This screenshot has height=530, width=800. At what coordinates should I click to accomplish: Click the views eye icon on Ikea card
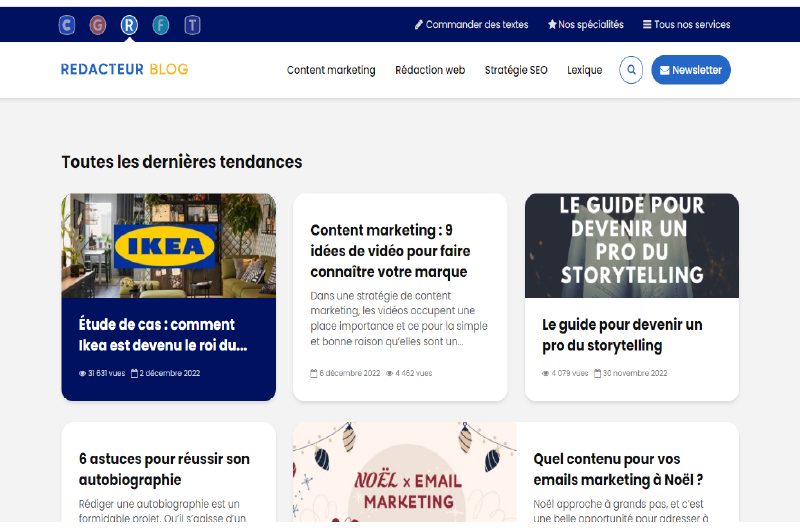coord(82,373)
